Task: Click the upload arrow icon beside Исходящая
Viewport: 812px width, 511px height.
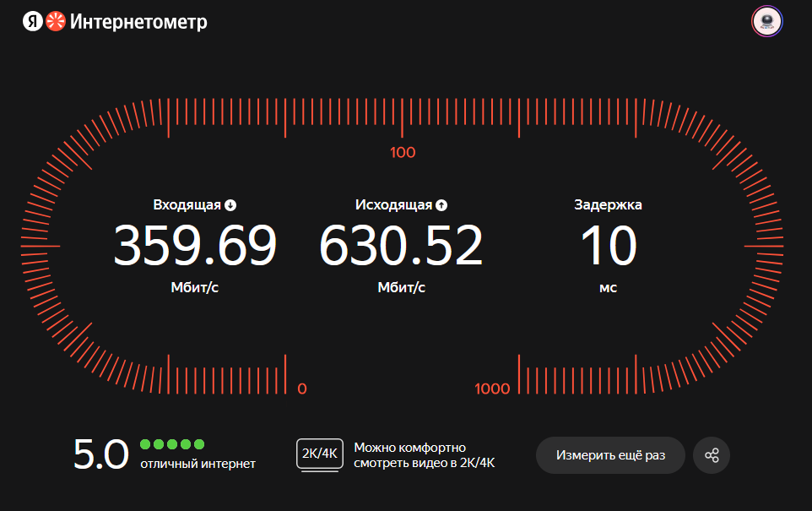Action: coord(441,205)
